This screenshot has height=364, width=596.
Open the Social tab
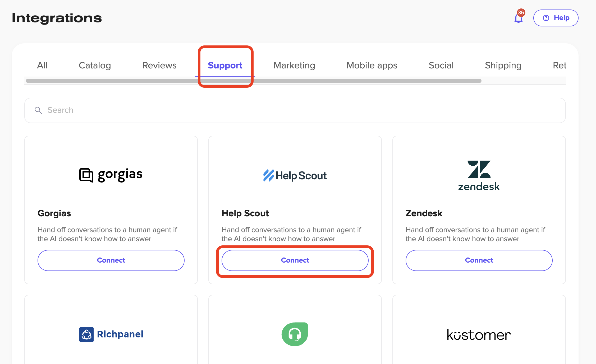(x=441, y=65)
